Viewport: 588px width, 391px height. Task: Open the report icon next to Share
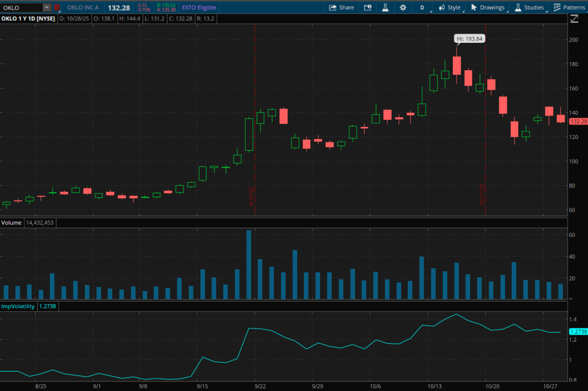(368, 7)
